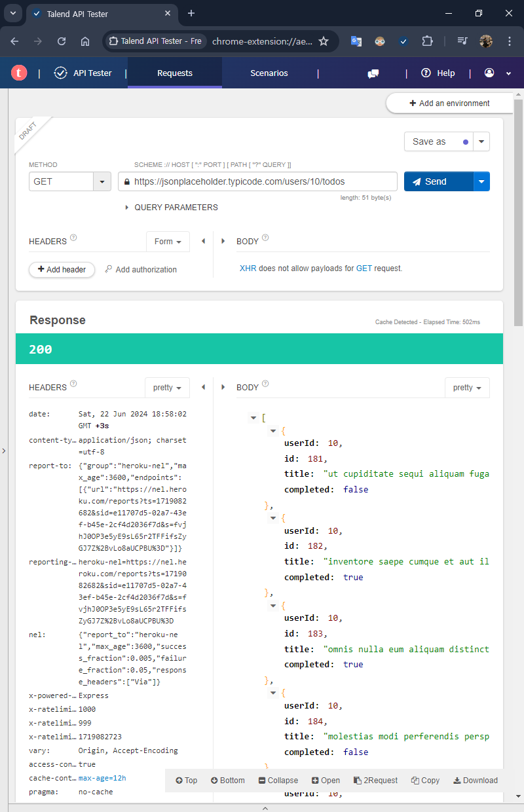
Task: Collapse the request headers panel arrow
Action: tap(204, 241)
